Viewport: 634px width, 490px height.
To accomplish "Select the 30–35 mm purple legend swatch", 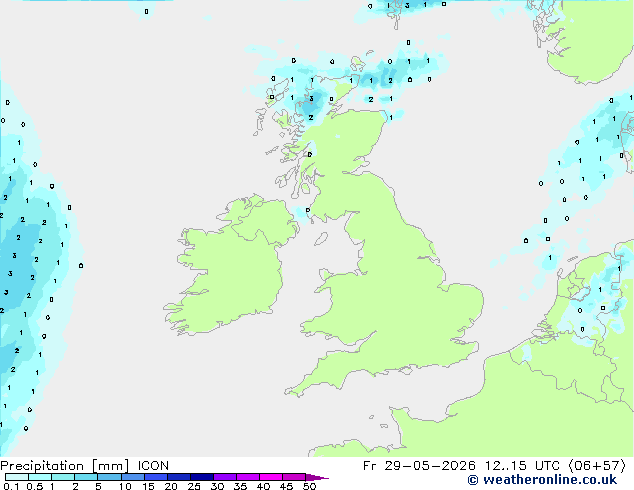I will tap(225, 477).
